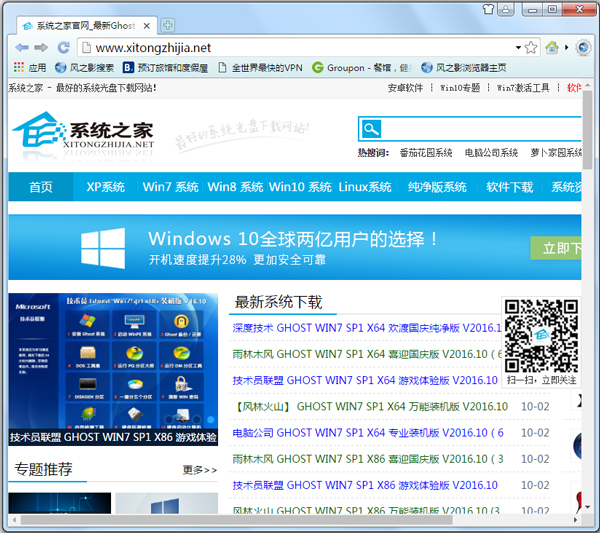Click hot search term 番茄花园系统
The image size is (600, 533).
point(426,153)
